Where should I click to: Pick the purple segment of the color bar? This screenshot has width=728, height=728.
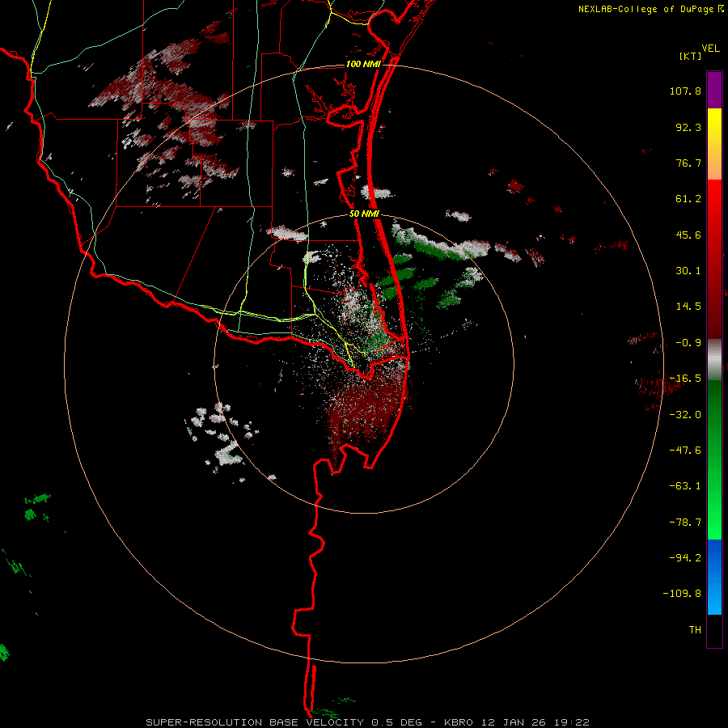coord(714,91)
